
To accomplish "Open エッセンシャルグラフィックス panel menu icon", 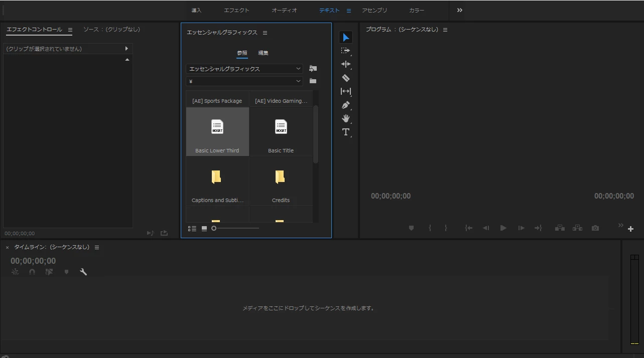I will pyautogui.click(x=265, y=33).
